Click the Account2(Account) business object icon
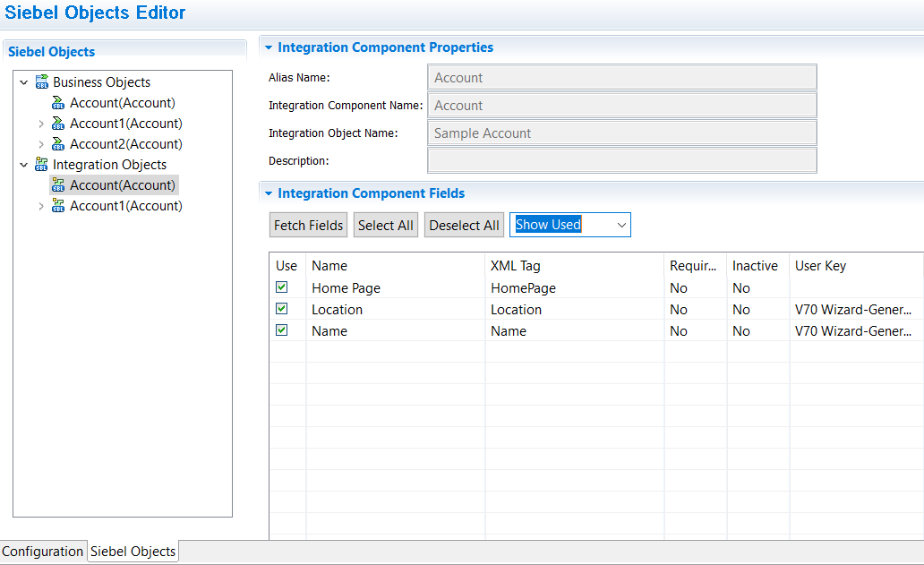The width and height of the screenshot is (924, 565). pyautogui.click(x=58, y=144)
